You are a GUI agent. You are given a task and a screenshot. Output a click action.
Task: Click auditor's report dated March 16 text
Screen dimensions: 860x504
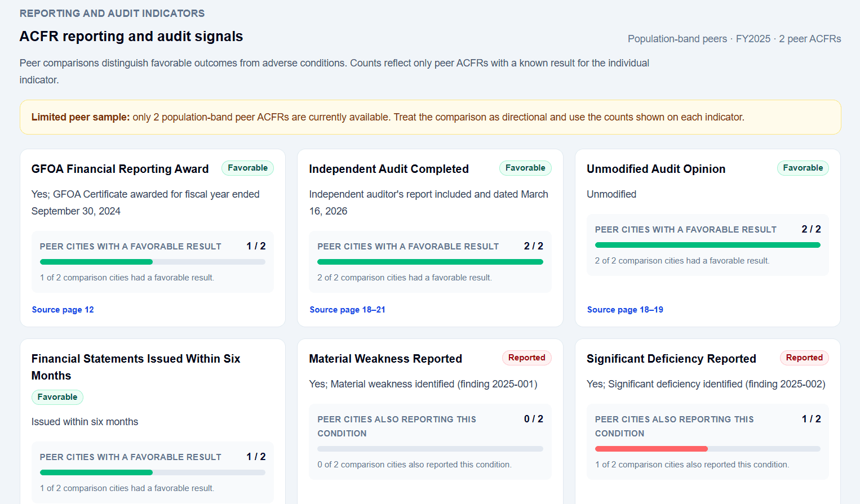click(428, 203)
